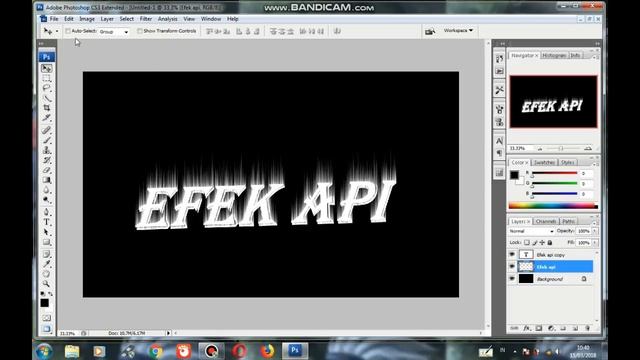Open the Windows Start button
640x360 pixels.
pos(43,351)
